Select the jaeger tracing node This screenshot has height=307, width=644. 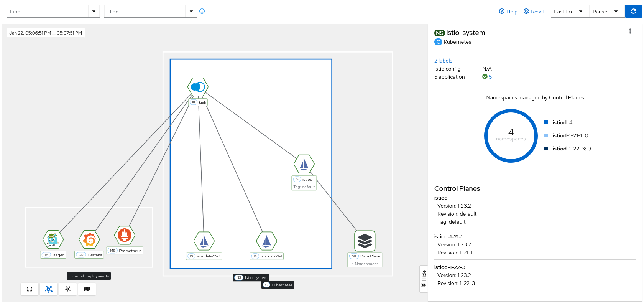(53, 240)
